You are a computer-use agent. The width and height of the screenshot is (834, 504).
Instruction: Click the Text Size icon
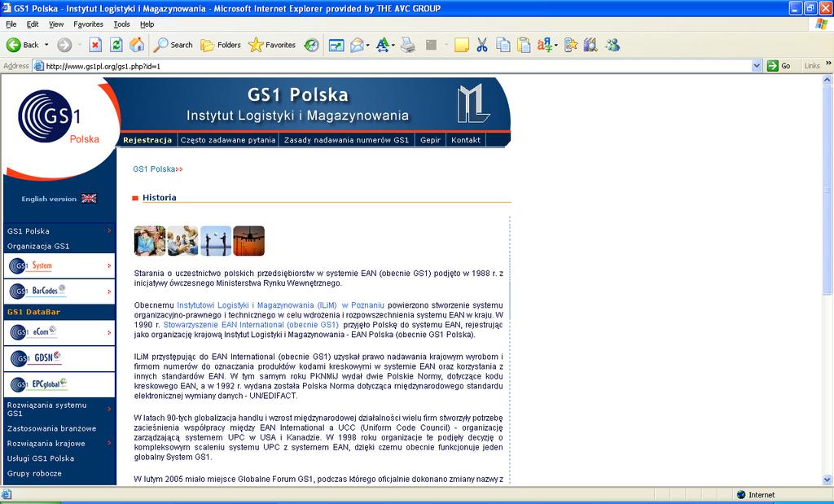383,46
